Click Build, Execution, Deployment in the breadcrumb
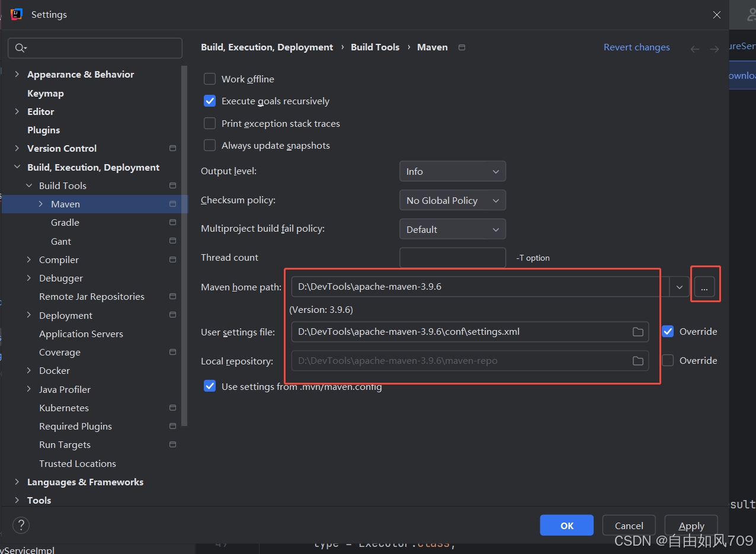 pos(267,47)
